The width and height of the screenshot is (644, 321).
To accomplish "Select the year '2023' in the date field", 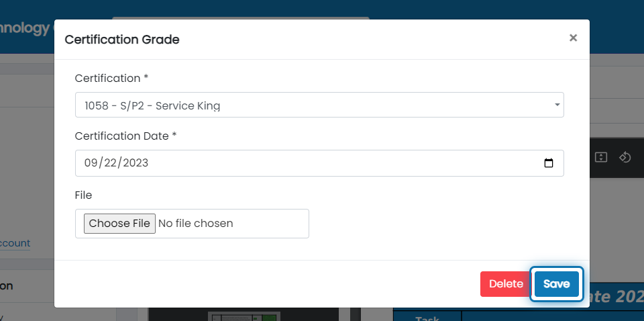I will (x=135, y=163).
